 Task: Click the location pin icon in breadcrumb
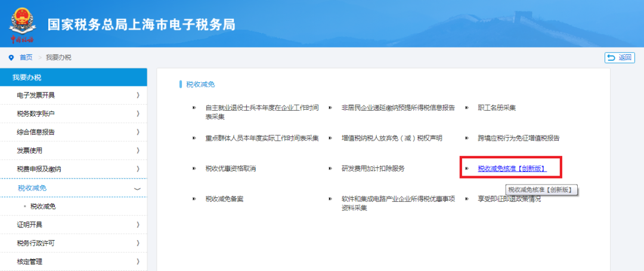coord(11,57)
